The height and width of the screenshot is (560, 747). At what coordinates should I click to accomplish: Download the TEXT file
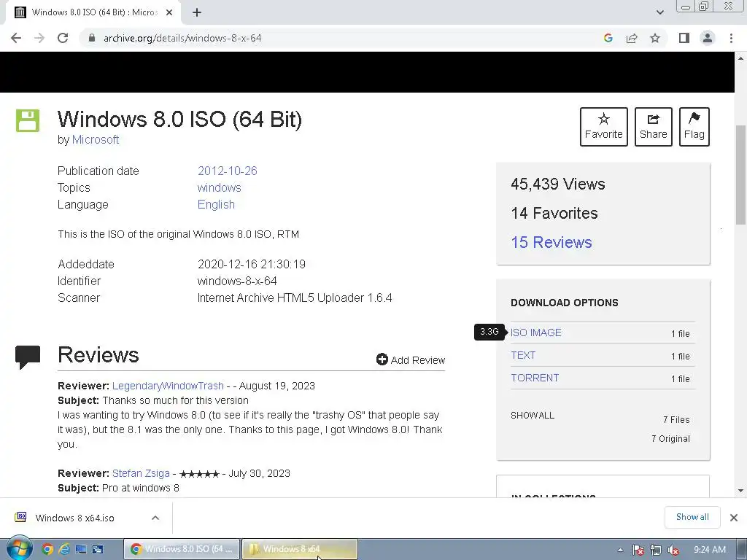pyautogui.click(x=523, y=355)
